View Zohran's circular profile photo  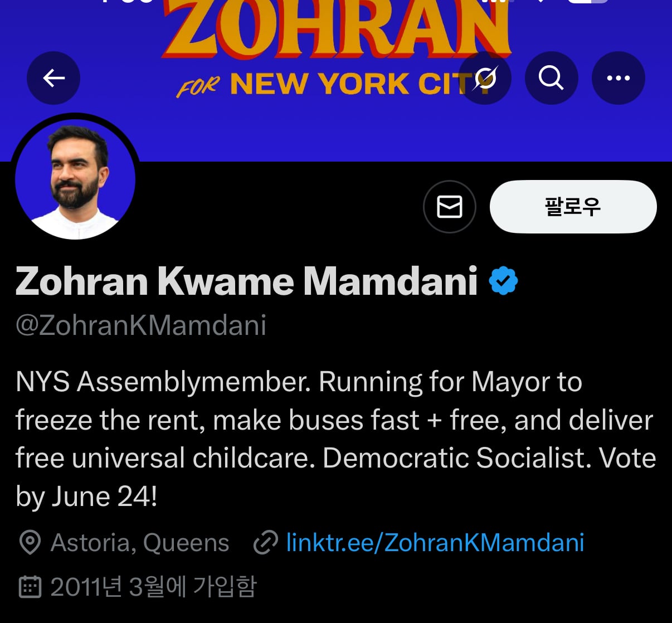[x=75, y=179]
